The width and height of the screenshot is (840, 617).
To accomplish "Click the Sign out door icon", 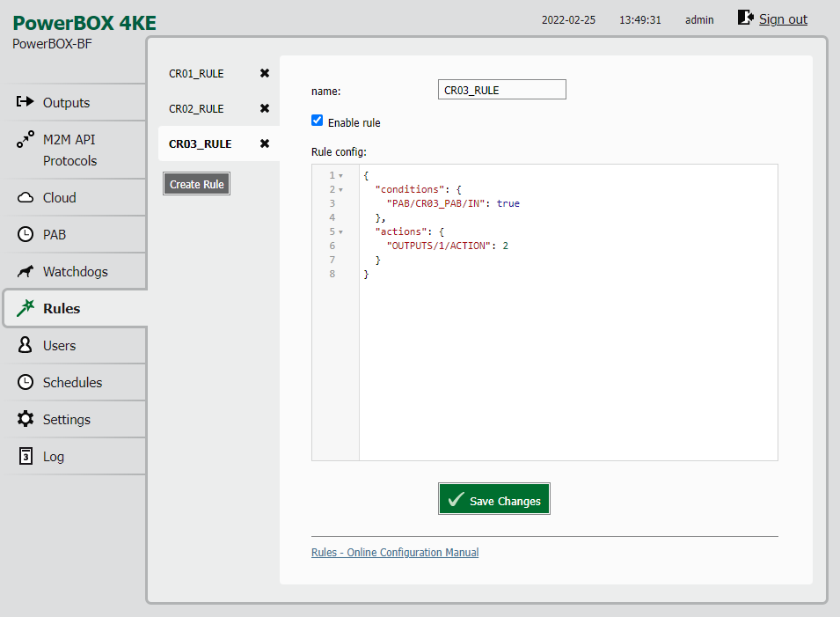I will click(x=745, y=18).
